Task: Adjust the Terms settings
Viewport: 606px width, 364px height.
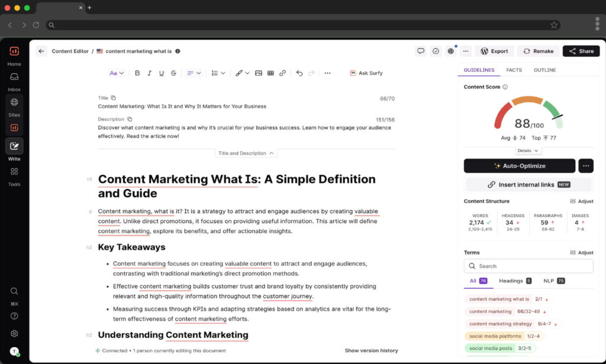Action: tap(582, 253)
